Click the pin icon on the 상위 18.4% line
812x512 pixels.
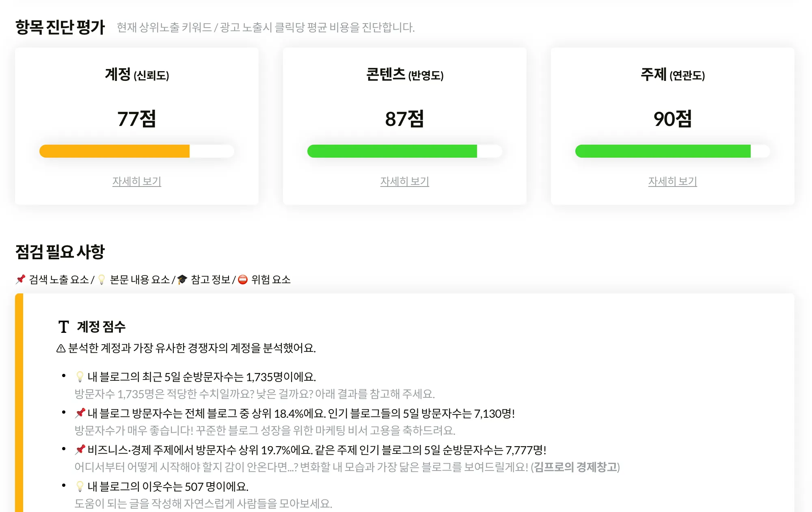click(x=80, y=414)
